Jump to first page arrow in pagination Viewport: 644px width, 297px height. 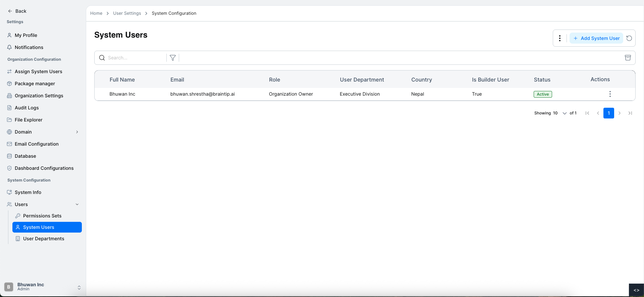[x=587, y=113]
